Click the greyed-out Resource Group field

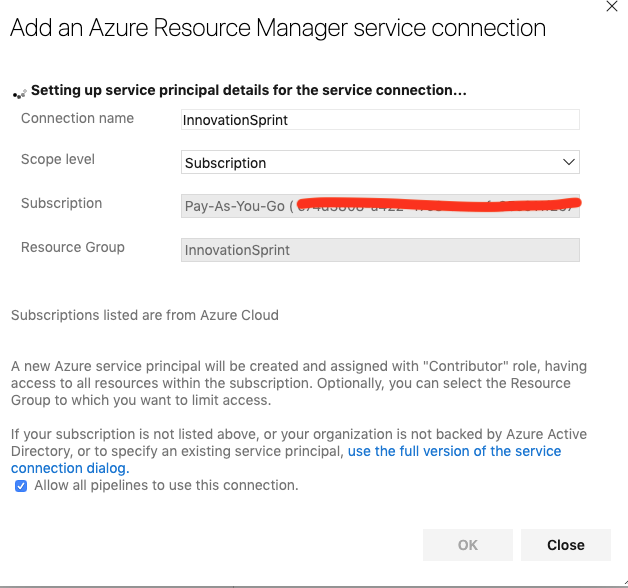coord(380,250)
